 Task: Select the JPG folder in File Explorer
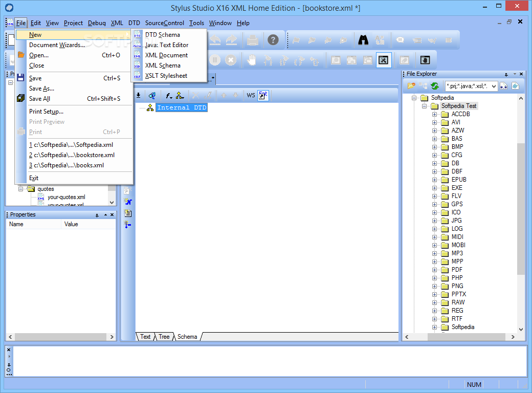pyautogui.click(x=456, y=221)
